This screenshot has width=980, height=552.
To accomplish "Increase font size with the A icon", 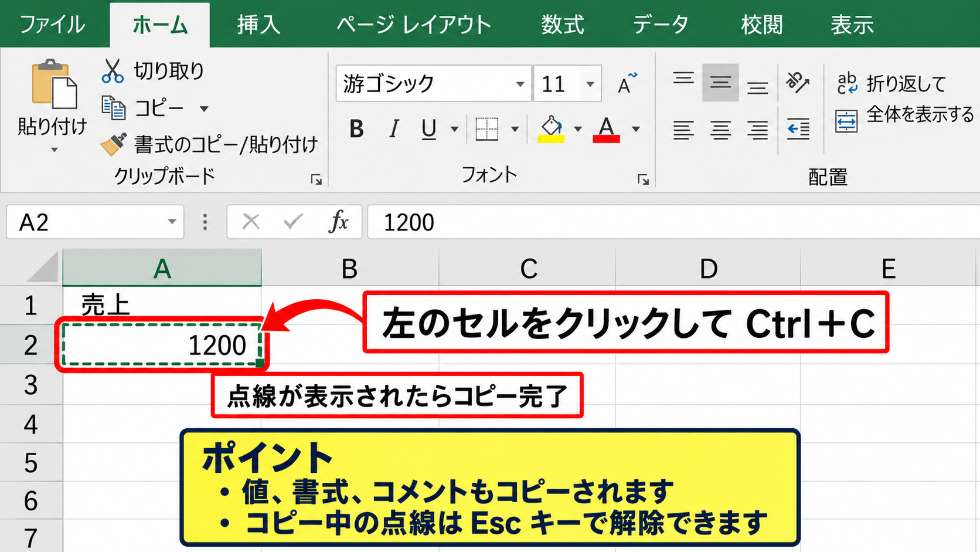I will click(x=627, y=83).
